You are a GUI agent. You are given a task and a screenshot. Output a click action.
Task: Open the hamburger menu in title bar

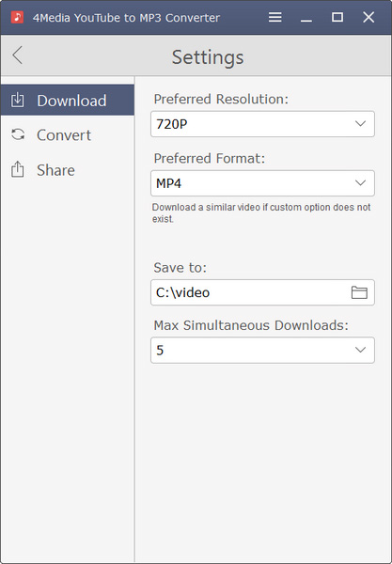[275, 17]
